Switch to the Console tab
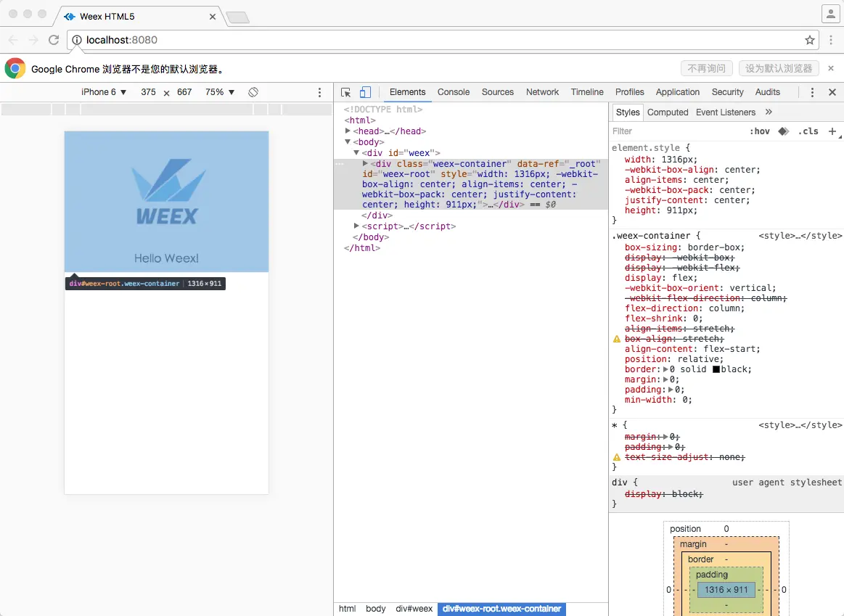844x616 pixels. pos(454,92)
